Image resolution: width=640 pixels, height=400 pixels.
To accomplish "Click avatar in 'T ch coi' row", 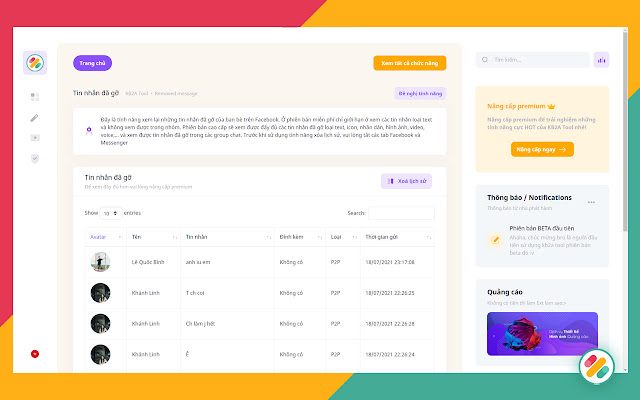I will 100,293.
